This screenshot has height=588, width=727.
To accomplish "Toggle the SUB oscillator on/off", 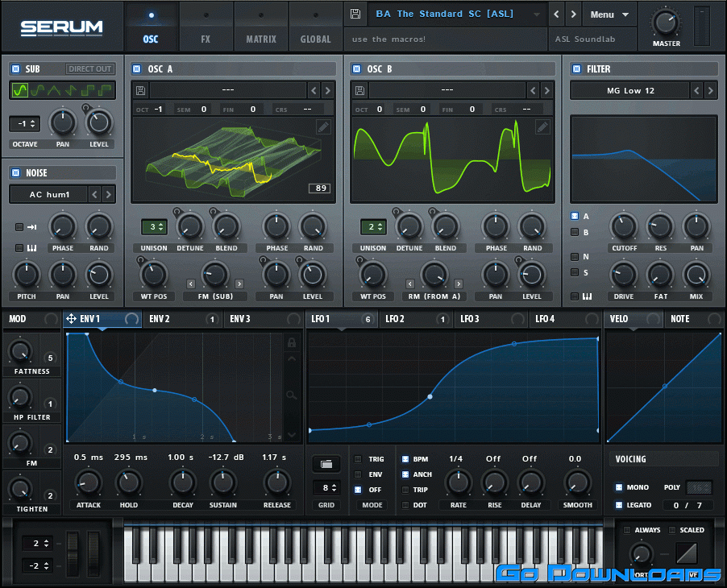I will [x=15, y=69].
